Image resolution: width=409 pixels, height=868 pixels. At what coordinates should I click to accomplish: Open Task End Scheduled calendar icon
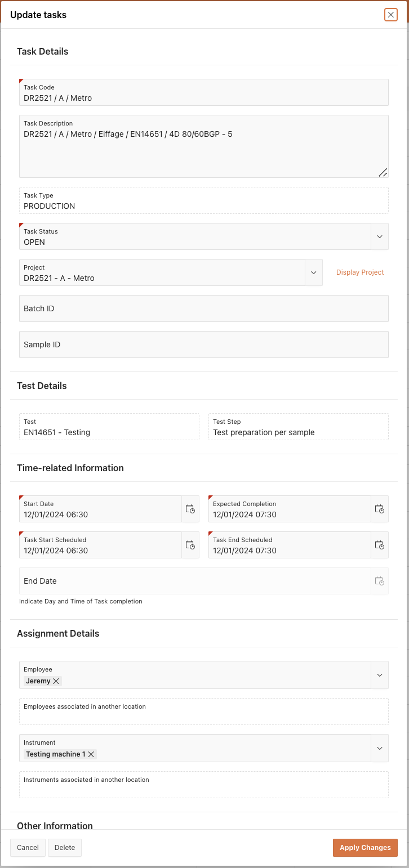[x=380, y=545]
